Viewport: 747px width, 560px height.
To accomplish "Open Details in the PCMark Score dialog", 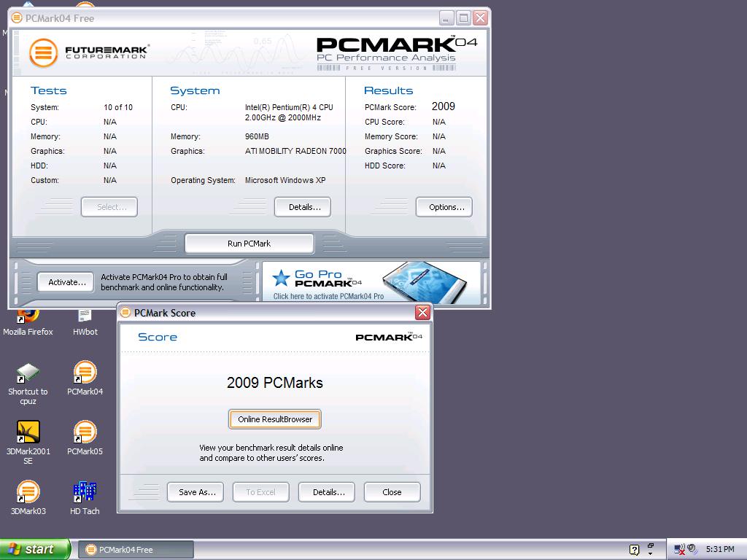I will [326, 492].
